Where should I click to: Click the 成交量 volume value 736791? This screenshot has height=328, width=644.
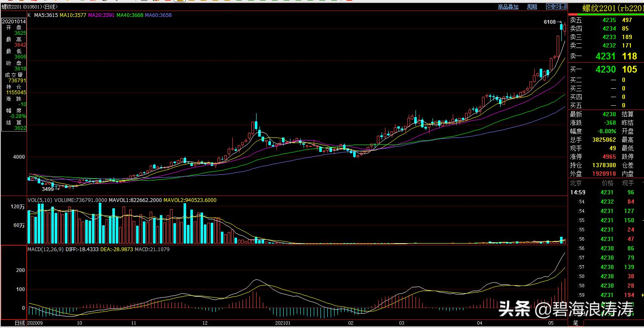(x=17, y=80)
